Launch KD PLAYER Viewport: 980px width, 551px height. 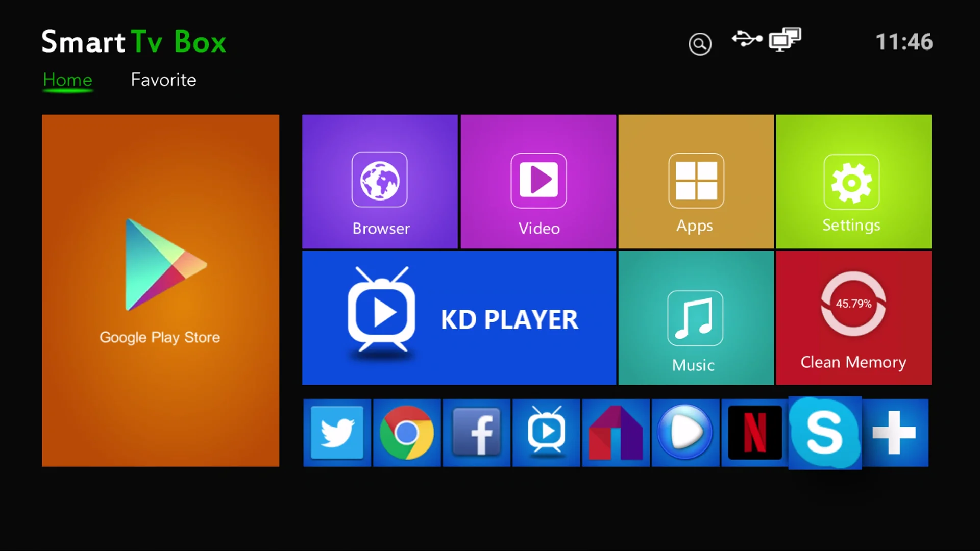(x=459, y=318)
